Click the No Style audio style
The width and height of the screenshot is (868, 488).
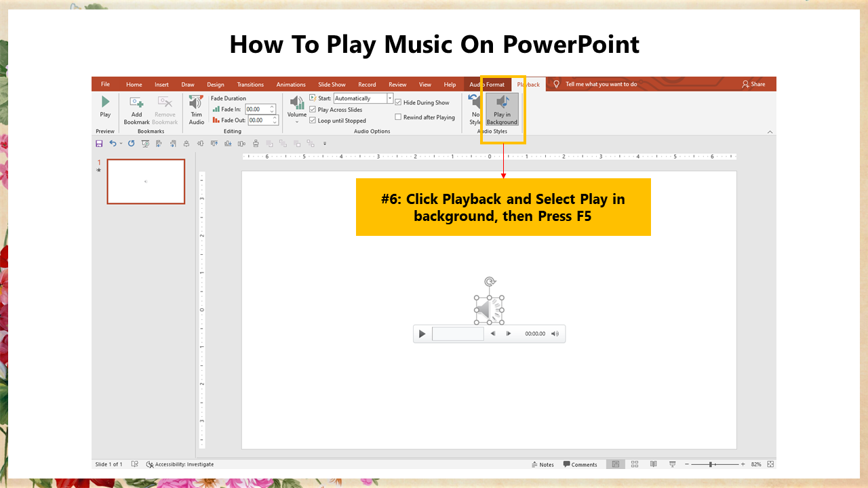[x=474, y=110]
